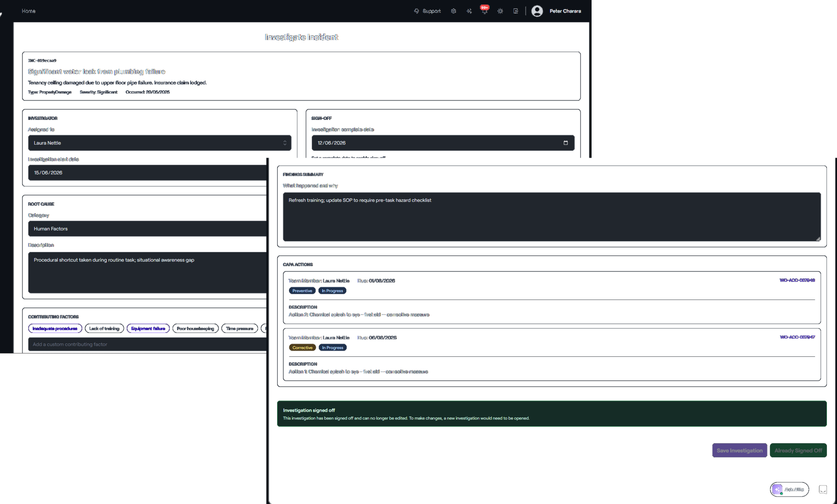Go to Home in top navigation
837x504 pixels.
point(29,11)
